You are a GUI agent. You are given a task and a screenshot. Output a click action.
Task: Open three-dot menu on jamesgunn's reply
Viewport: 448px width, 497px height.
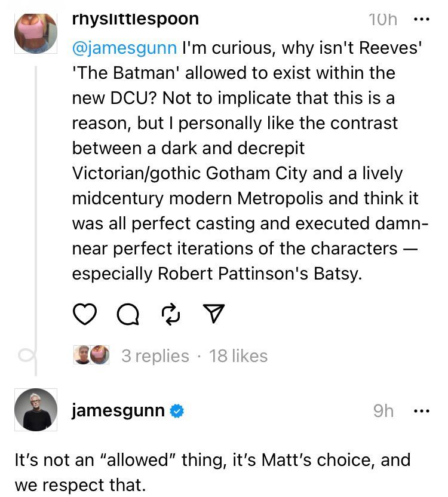click(x=422, y=410)
